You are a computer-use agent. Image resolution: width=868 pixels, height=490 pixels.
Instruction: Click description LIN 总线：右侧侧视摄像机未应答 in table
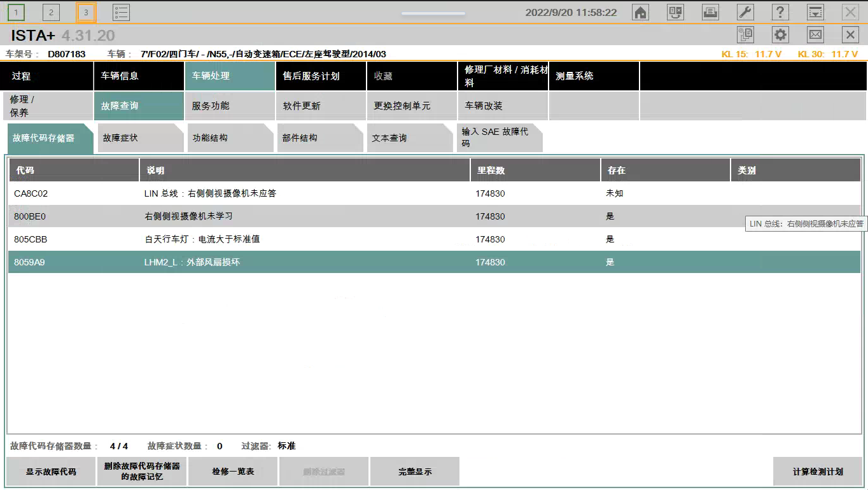coord(210,193)
